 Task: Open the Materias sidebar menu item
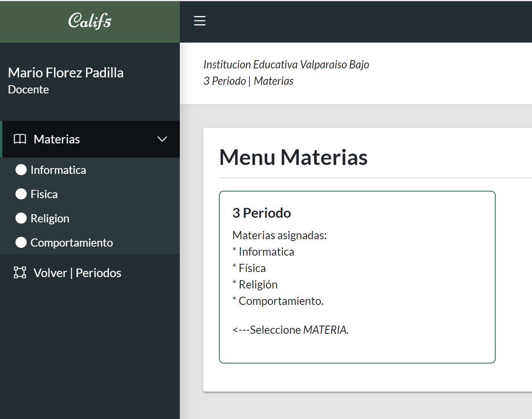click(x=57, y=139)
